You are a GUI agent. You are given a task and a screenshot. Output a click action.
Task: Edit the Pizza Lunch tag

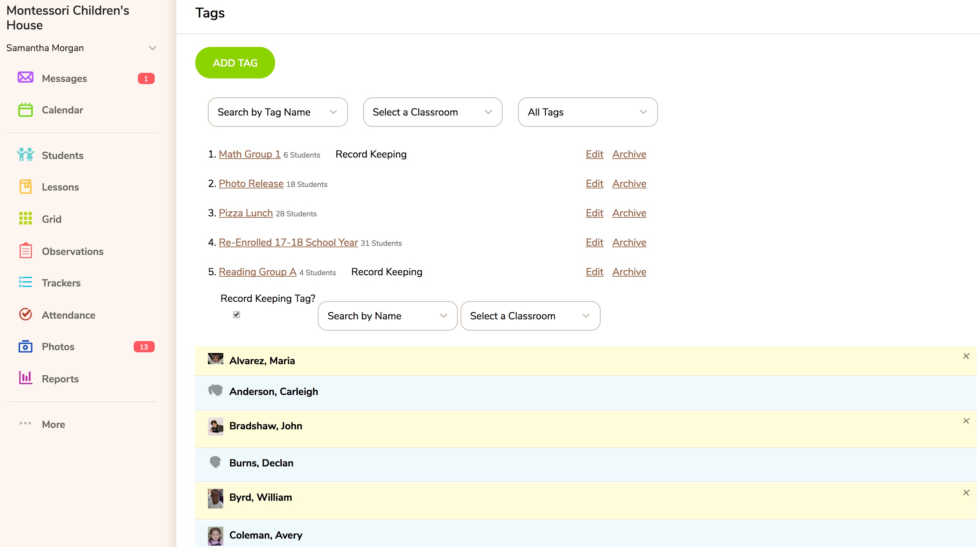point(594,213)
